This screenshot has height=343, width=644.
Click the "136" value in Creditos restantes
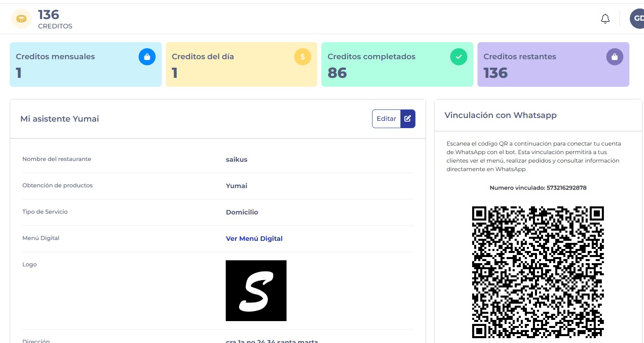click(495, 73)
